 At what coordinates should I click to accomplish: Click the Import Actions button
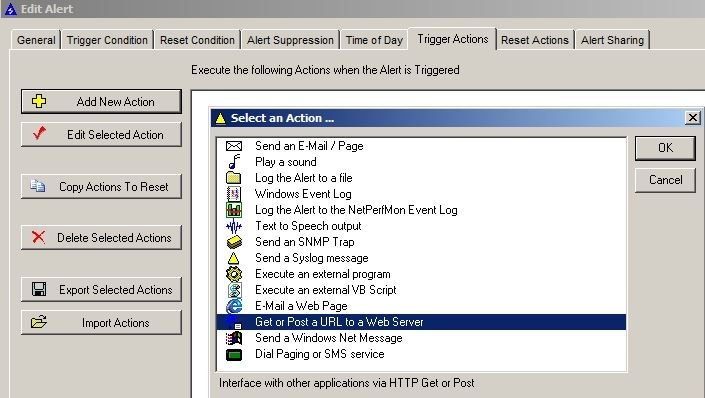tap(101, 323)
